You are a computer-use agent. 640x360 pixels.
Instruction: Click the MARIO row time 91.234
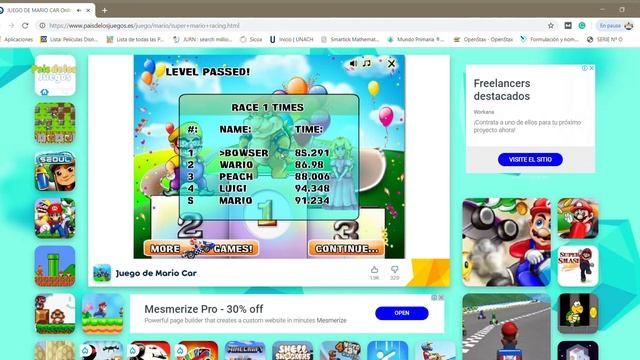tap(312, 200)
